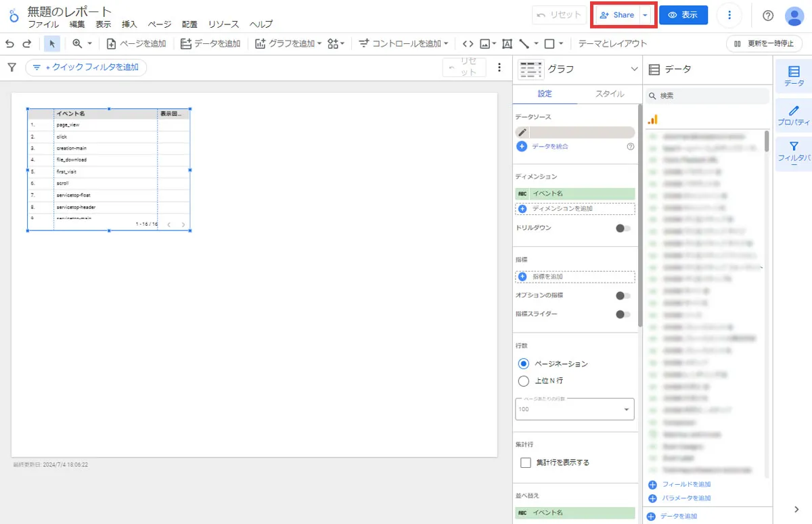Viewport: 812px width, 524px height.
Task: Click the pencil edit data source icon
Action: pos(522,133)
